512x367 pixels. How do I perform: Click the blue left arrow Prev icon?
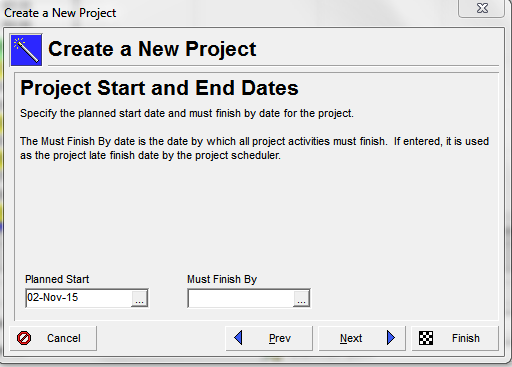238,338
